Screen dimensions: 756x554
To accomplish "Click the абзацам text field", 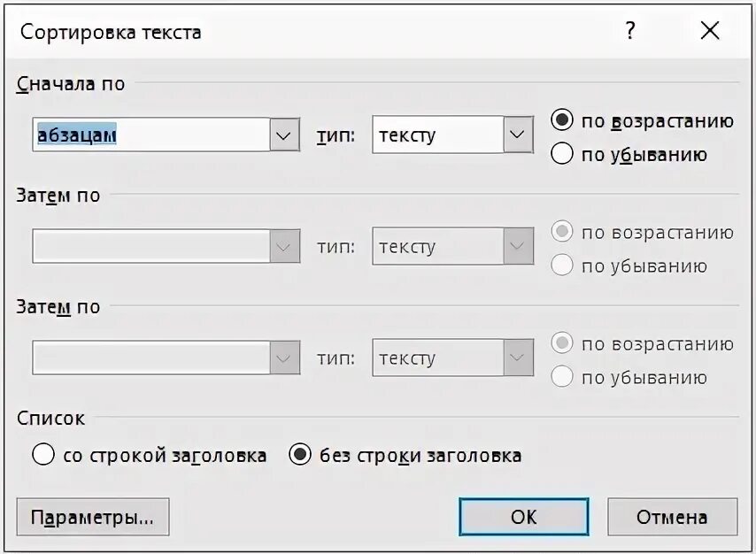I will point(150,135).
